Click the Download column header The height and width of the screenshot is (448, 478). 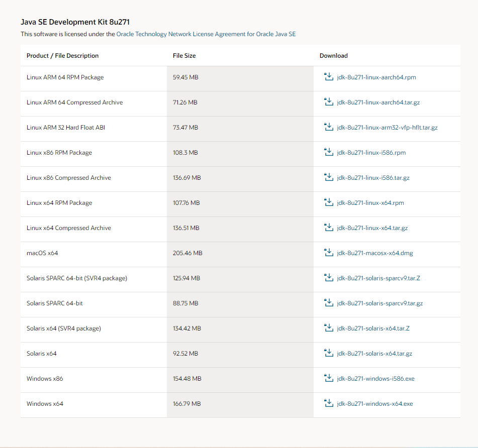334,56
